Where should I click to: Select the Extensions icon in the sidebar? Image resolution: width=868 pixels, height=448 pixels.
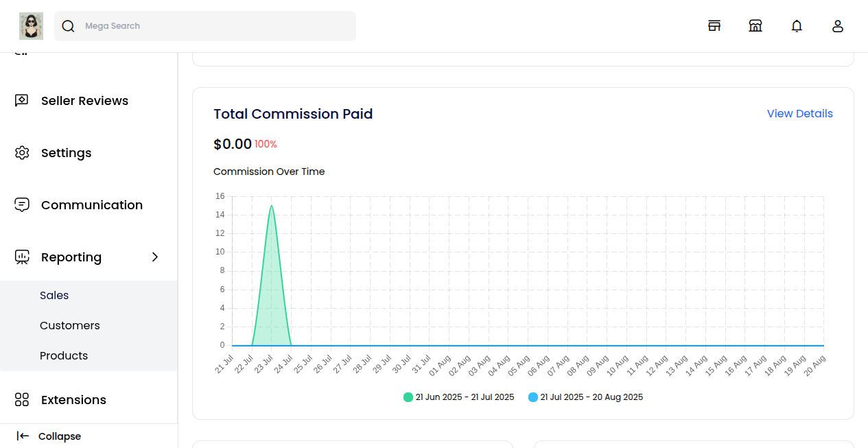(x=21, y=399)
